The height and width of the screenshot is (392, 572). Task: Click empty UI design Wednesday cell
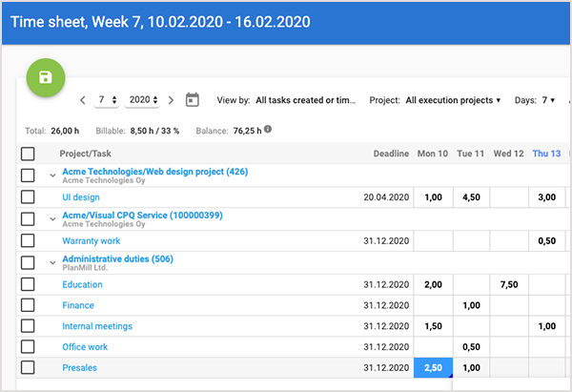coord(509,197)
